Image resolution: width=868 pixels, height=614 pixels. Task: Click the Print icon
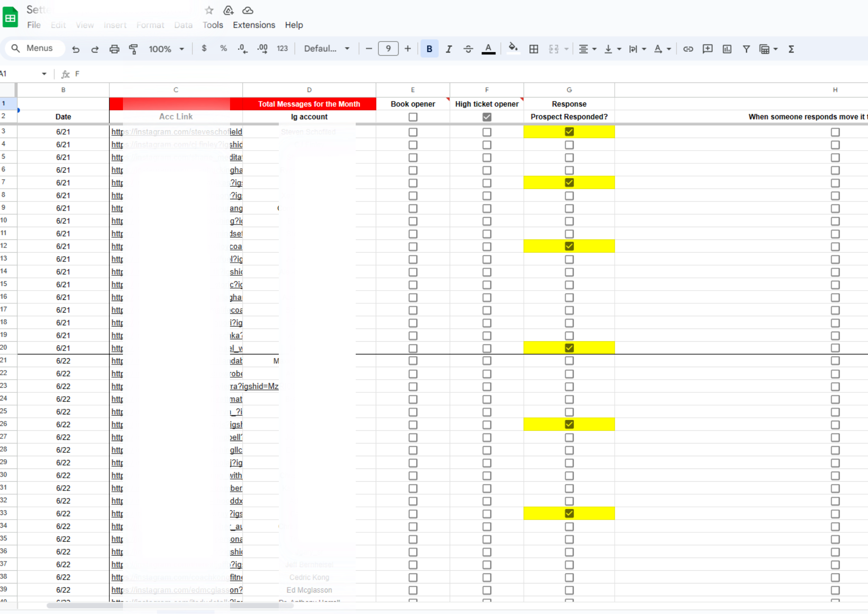pos(114,49)
